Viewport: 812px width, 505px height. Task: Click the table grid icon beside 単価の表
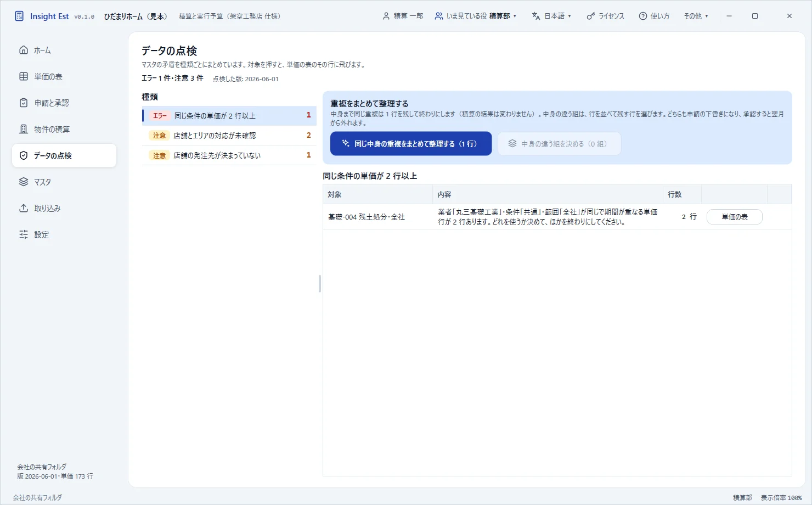click(x=24, y=76)
